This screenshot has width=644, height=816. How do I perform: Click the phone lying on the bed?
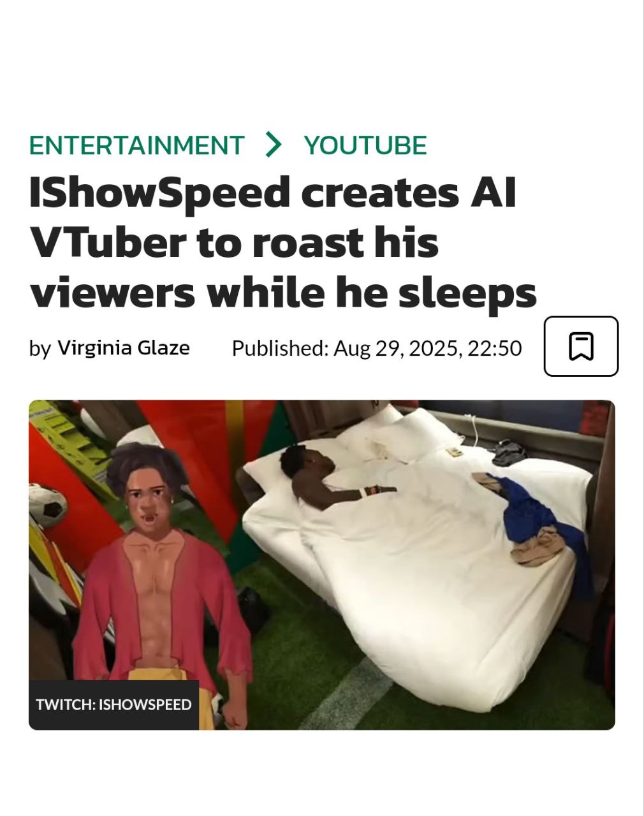[455, 451]
